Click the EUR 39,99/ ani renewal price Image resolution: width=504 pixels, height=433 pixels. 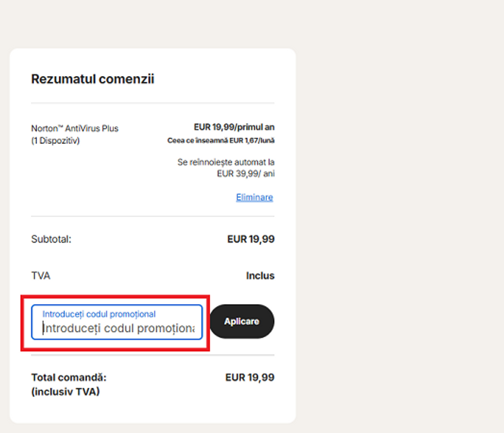click(245, 174)
